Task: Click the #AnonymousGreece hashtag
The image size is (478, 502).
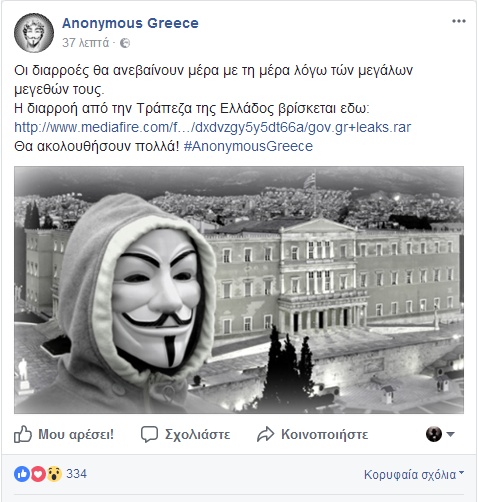Action: [x=248, y=146]
